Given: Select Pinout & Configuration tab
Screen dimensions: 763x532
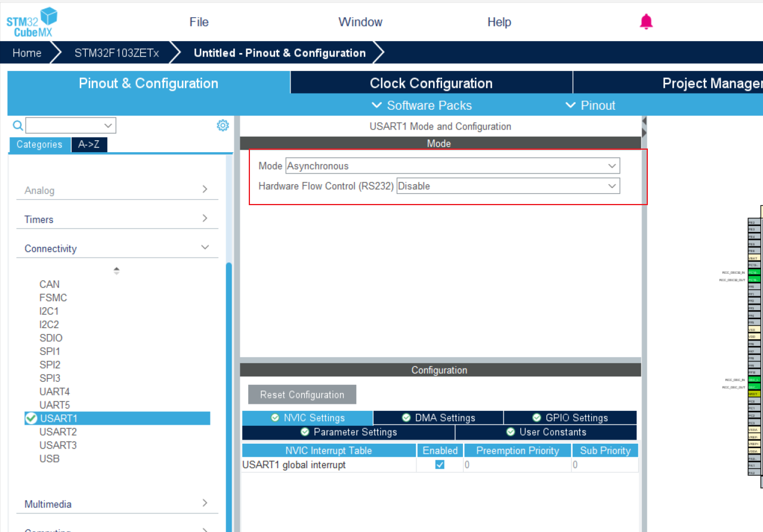Looking at the screenshot, I should click(149, 83).
